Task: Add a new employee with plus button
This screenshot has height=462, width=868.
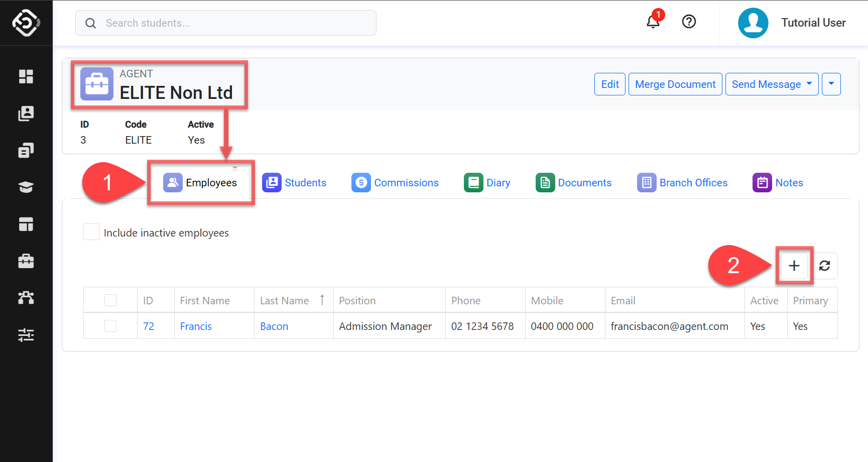Action: 794,266
